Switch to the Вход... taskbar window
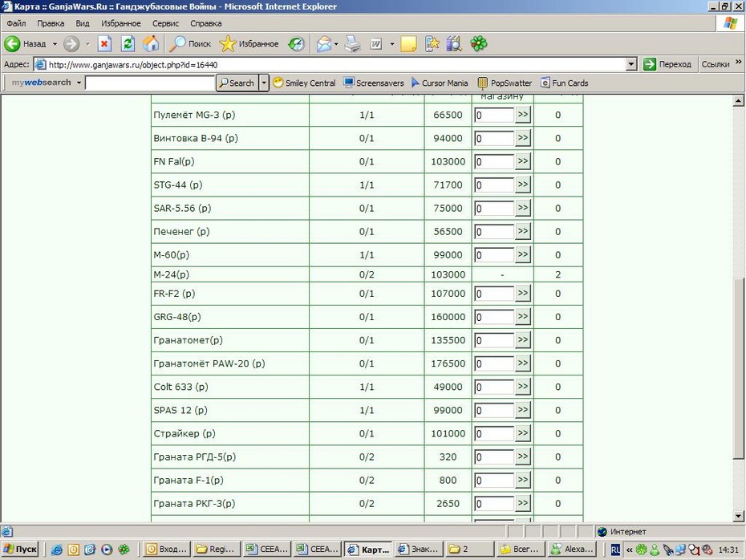 (167, 549)
